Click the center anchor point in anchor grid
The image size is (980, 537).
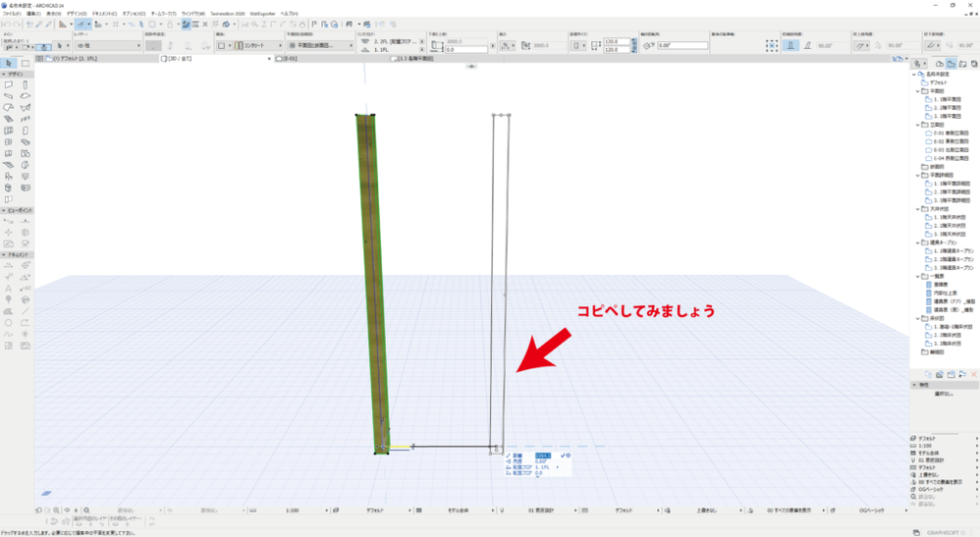click(772, 45)
